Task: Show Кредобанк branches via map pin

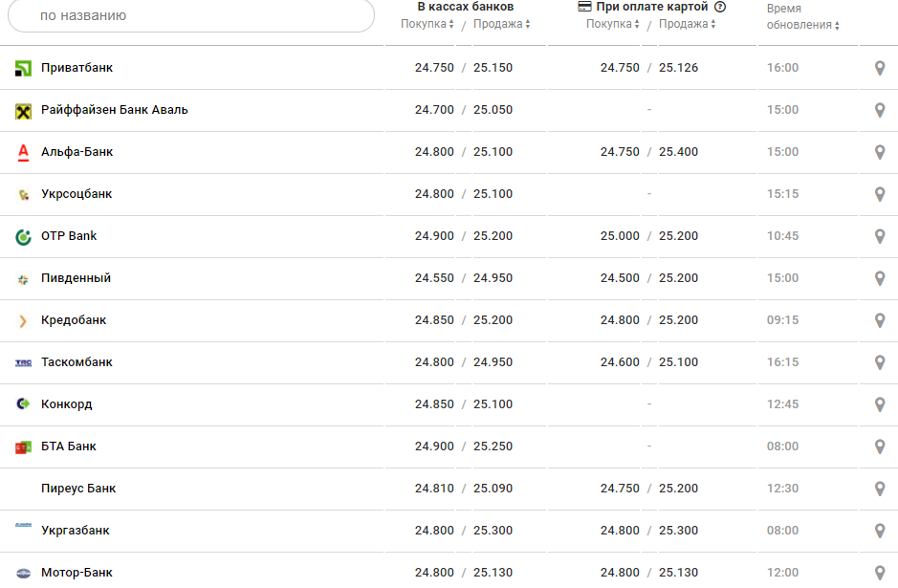Action: tap(880, 320)
